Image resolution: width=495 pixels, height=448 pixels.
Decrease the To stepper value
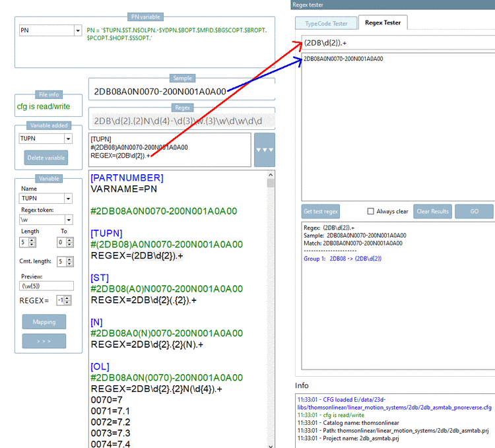(x=70, y=245)
